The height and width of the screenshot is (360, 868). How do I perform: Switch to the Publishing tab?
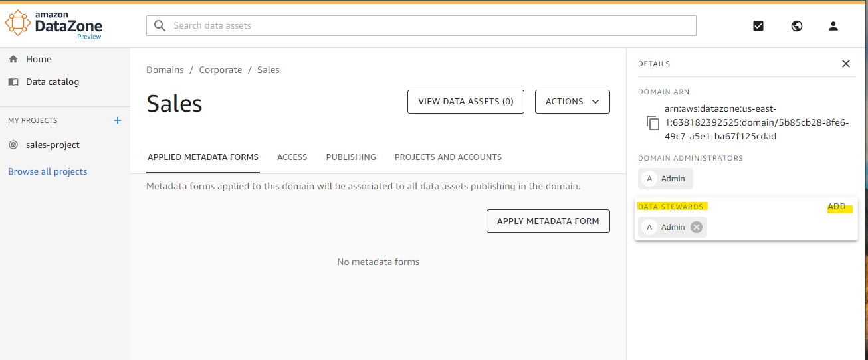(351, 157)
